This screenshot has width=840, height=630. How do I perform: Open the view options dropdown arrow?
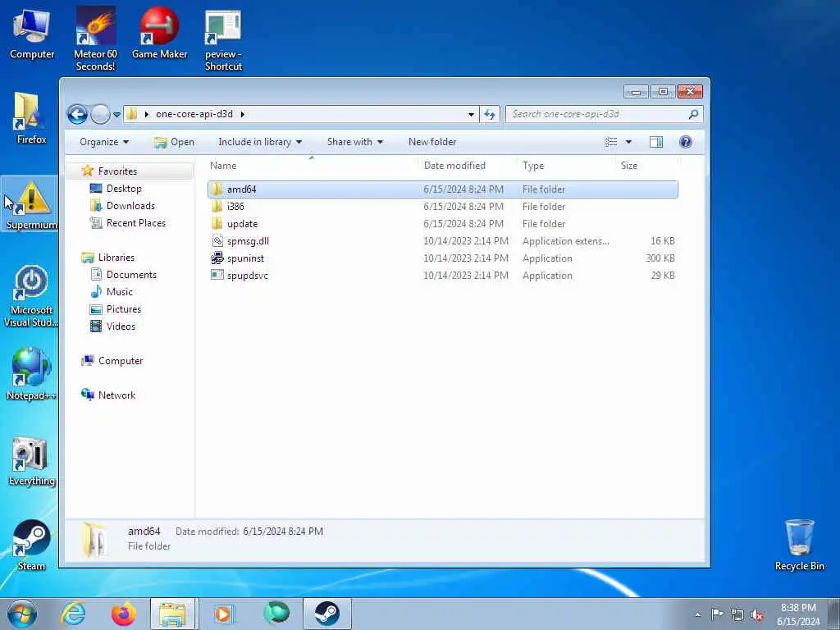click(x=628, y=142)
